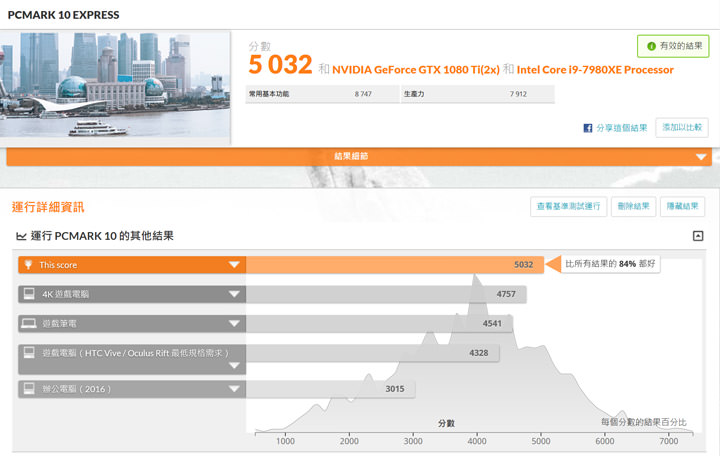Open the This score dropdown arrow

pyautogui.click(x=234, y=265)
